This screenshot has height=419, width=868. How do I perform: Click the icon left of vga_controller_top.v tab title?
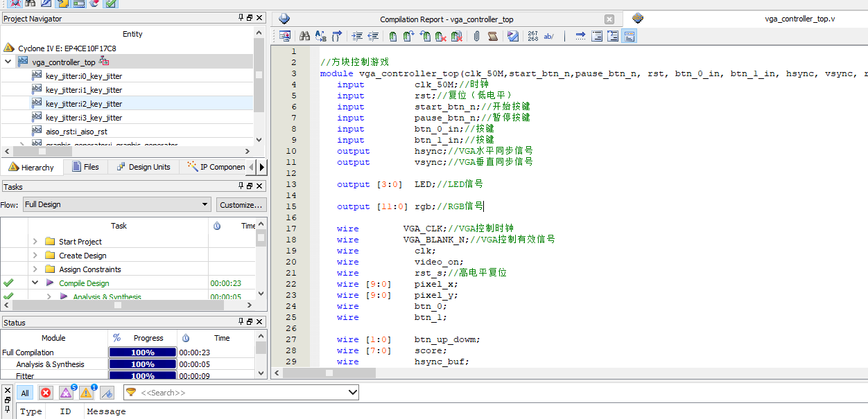coord(639,19)
